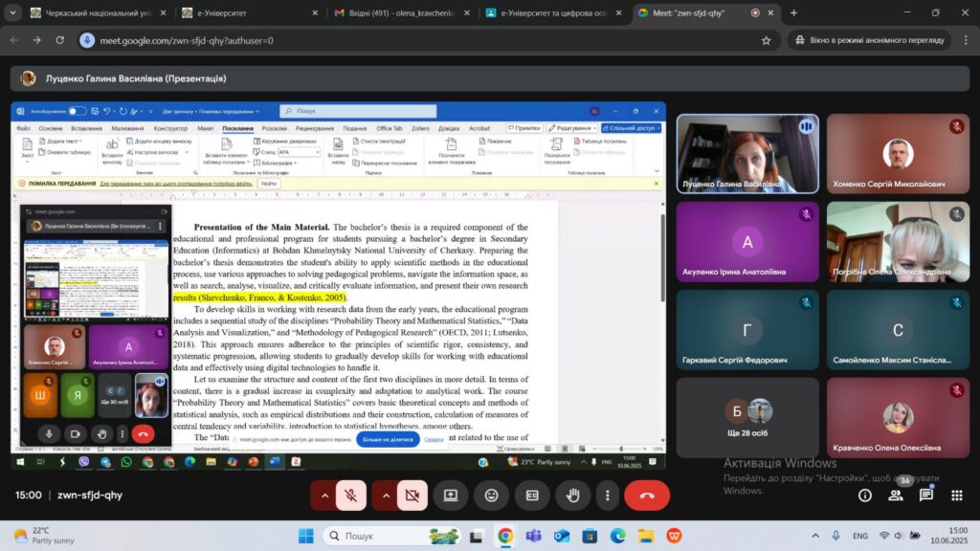Show hidden icons in system tray

(815, 536)
